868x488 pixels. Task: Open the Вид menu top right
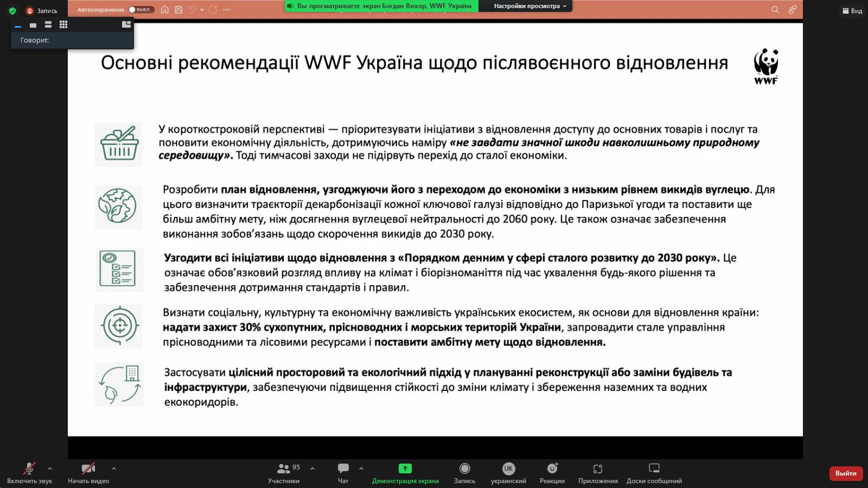click(852, 11)
